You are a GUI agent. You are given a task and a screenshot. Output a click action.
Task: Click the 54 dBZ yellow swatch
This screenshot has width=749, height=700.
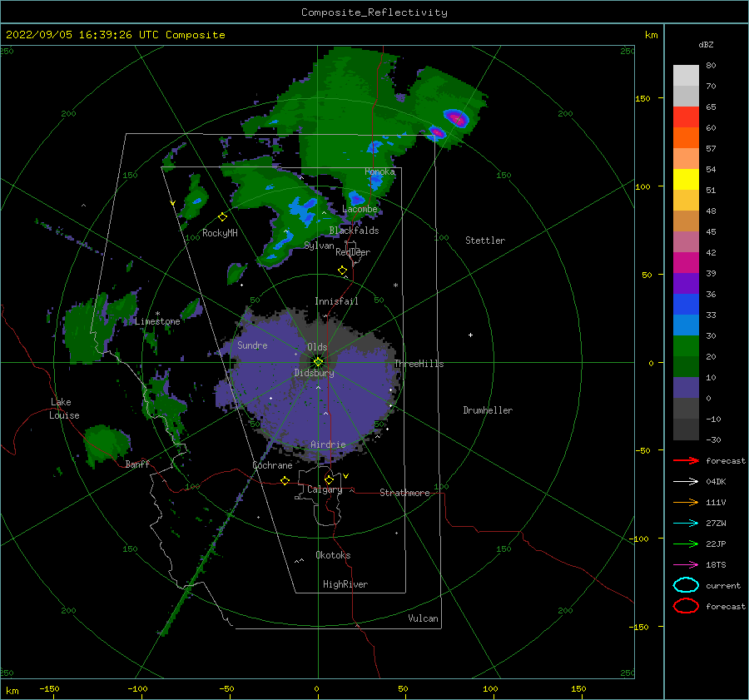[686, 179]
